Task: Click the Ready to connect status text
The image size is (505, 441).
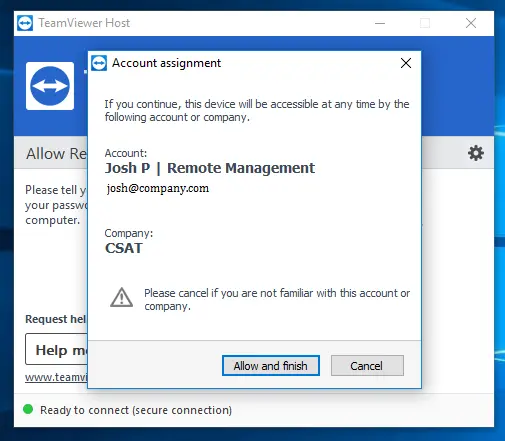Action: click(136, 410)
